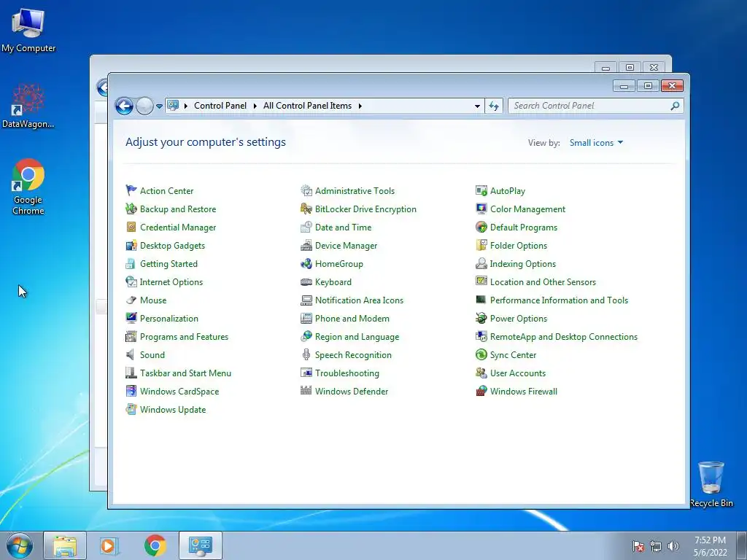Open RemoteApp and Desktop Connections link
The height and width of the screenshot is (560, 747).
[564, 337]
